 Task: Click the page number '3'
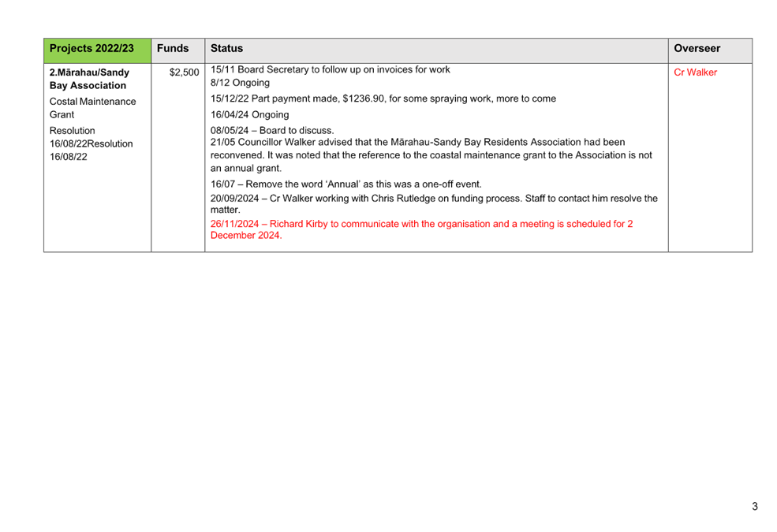click(x=755, y=506)
